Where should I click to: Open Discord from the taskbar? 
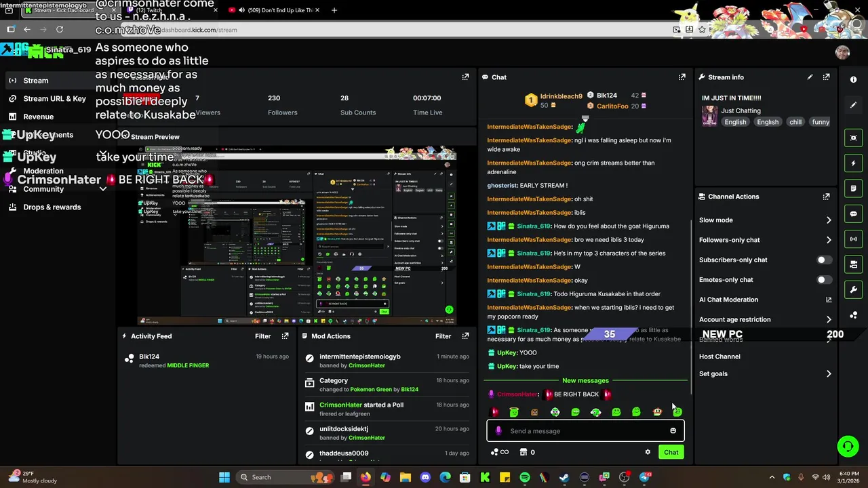(425, 477)
